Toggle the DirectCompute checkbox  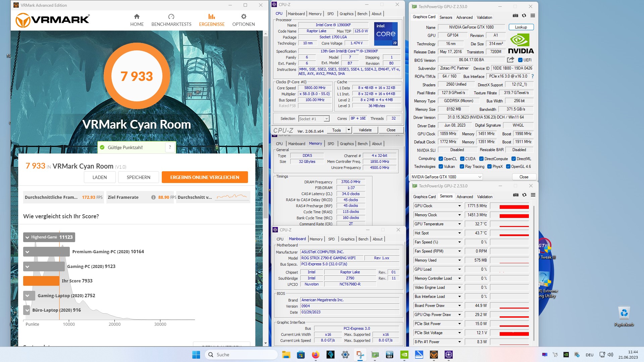pos(481,159)
